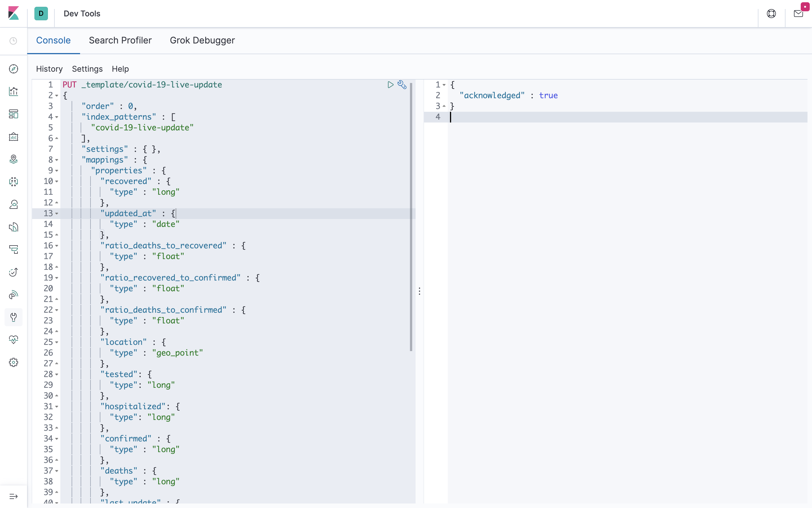Open Maps icon in sidebar

tap(14, 159)
